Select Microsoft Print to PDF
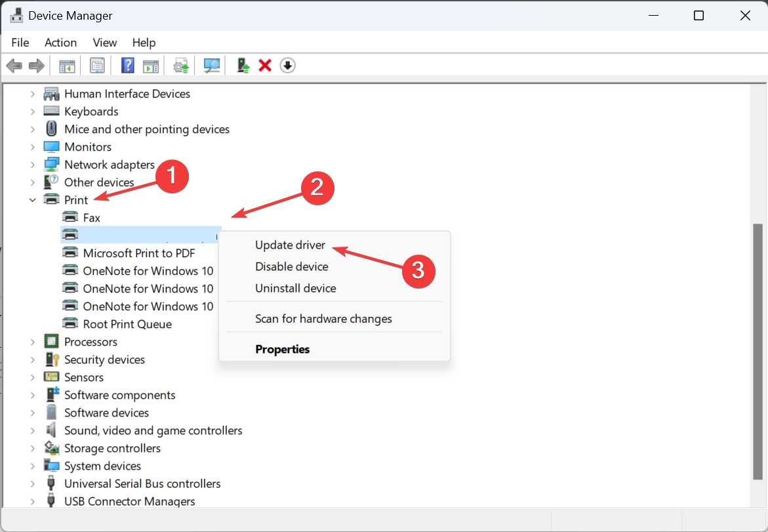The height and width of the screenshot is (532, 768). 139,253
